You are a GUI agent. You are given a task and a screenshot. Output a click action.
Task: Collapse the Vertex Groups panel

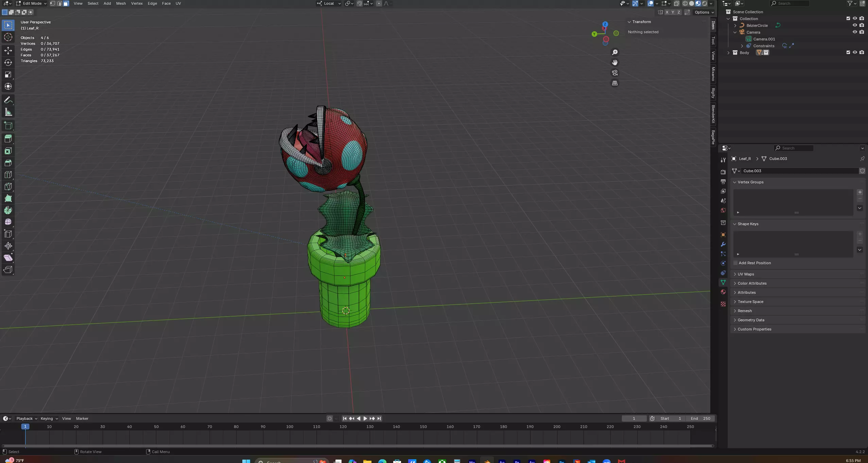[750, 182]
